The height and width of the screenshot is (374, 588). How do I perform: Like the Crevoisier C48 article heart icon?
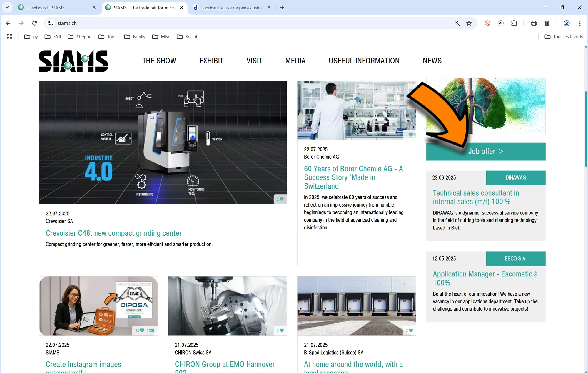(x=282, y=199)
